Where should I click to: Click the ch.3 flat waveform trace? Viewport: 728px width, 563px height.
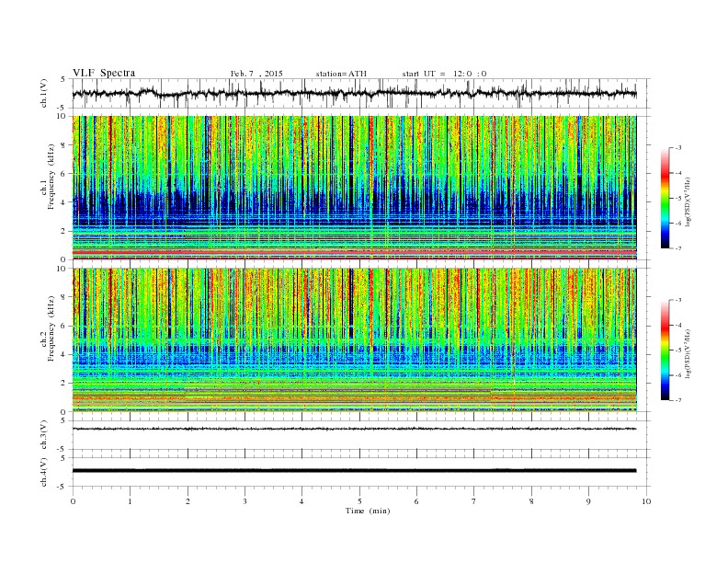tap(354, 429)
